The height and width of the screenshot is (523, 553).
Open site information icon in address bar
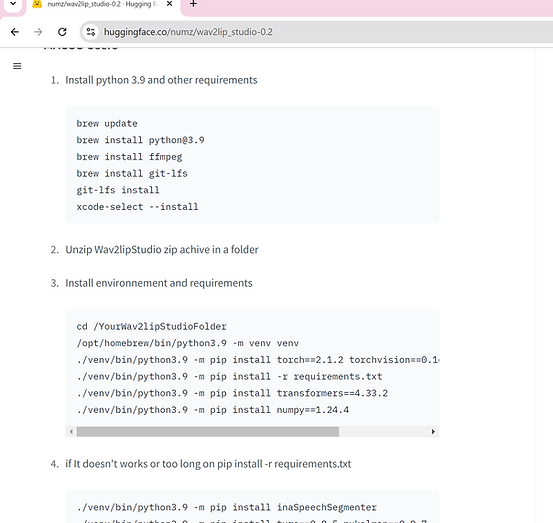pyautogui.click(x=91, y=32)
